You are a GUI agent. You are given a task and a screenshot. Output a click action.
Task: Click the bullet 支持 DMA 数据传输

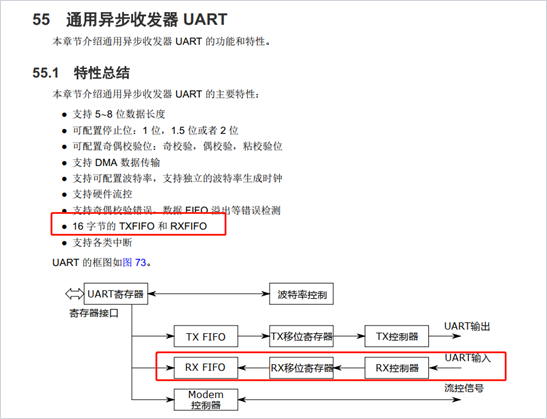[116, 162]
